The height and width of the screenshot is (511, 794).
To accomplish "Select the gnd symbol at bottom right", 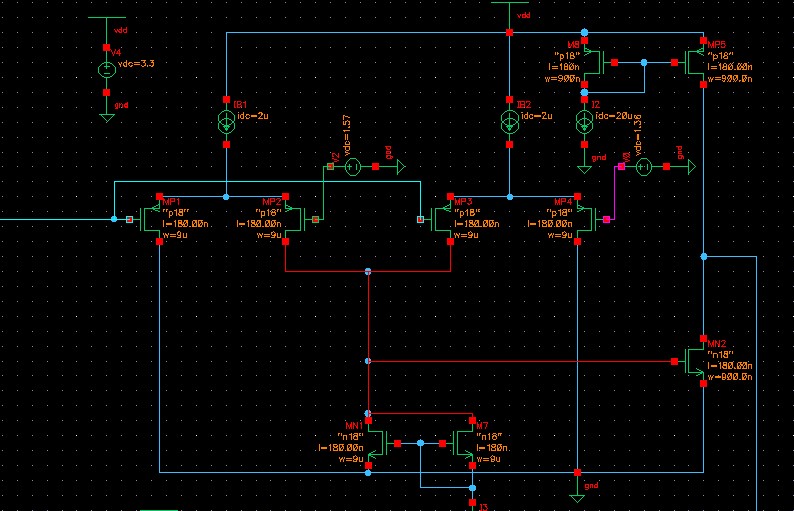I will coord(576,492).
